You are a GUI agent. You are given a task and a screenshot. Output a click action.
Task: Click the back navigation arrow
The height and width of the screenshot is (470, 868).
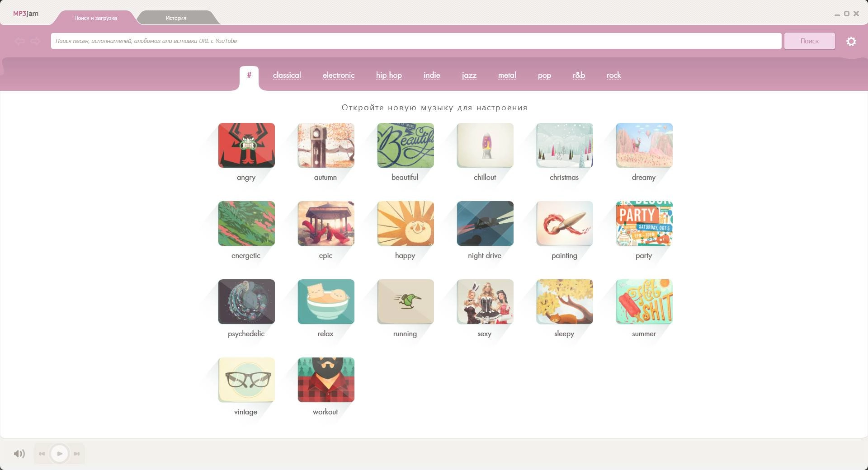[x=19, y=41]
